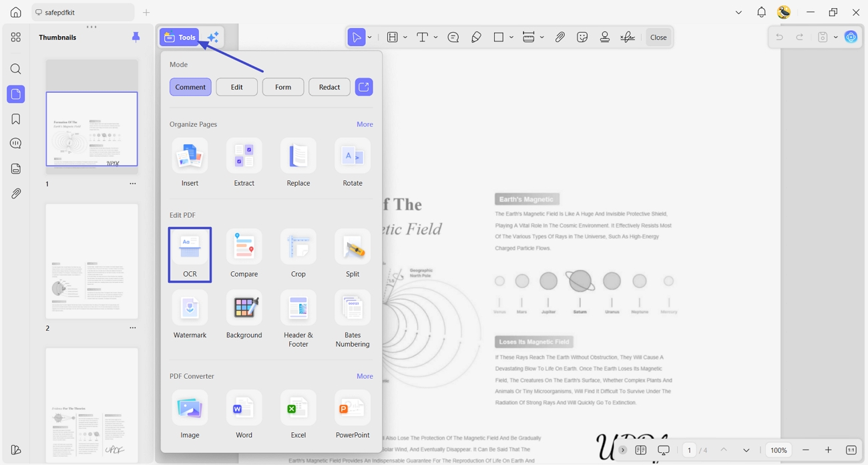This screenshot has width=868, height=465.
Task: Convert PDF to Excel
Action: 298,415
